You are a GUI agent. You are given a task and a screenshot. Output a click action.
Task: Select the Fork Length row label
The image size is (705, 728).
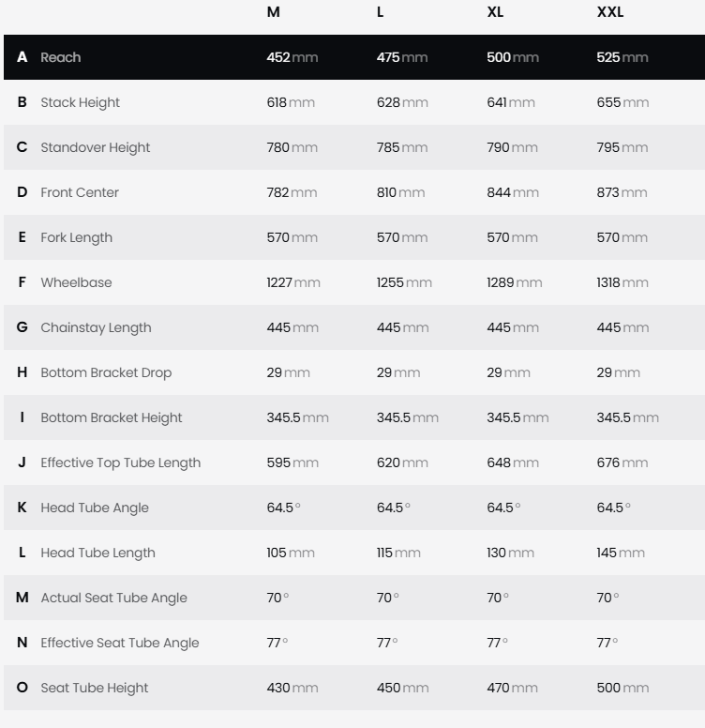76,237
